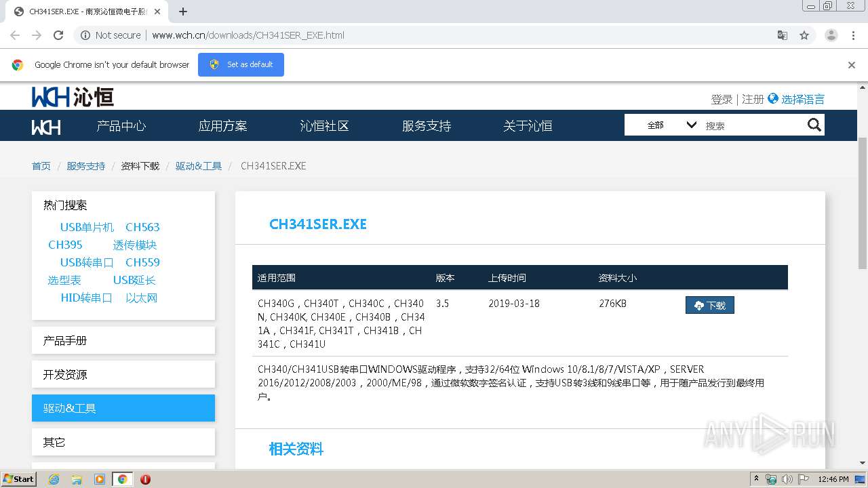Click the Not secure site info icon
The width and height of the screenshot is (868, 488).
coord(85,35)
